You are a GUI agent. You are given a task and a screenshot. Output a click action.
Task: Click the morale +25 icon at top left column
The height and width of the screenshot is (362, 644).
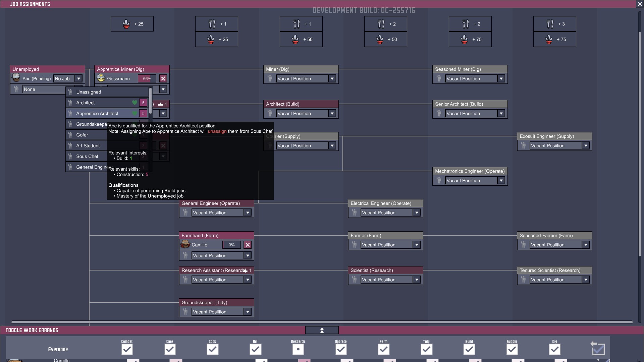click(126, 24)
